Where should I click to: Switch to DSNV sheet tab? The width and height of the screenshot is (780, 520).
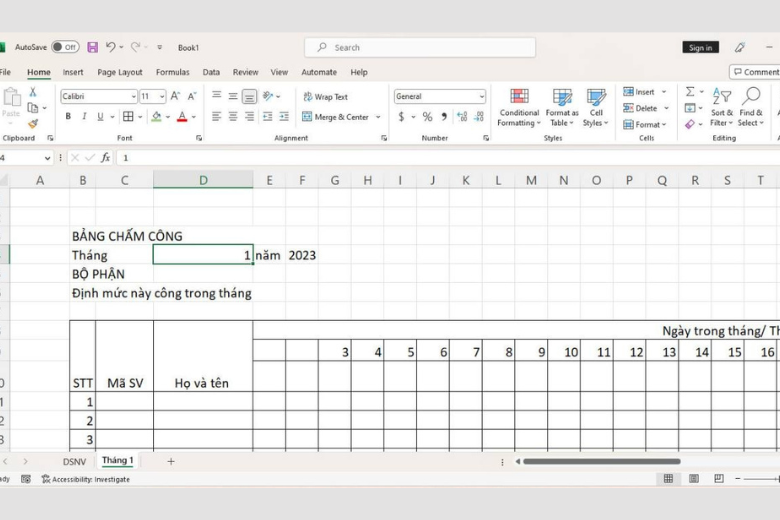click(x=75, y=462)
